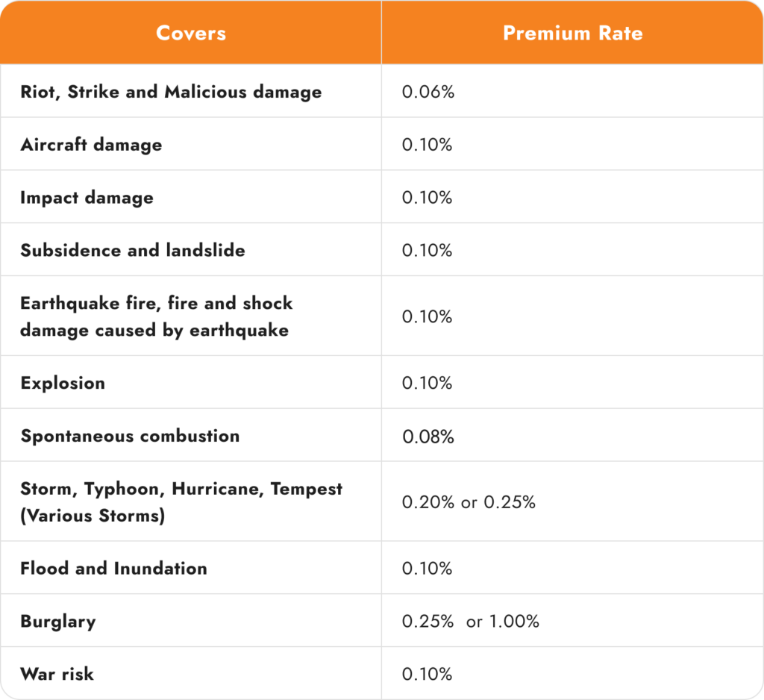Screen dimensions: 764x700
Task: Select the premium rate for War risk
Action: (x=428, y=674)
